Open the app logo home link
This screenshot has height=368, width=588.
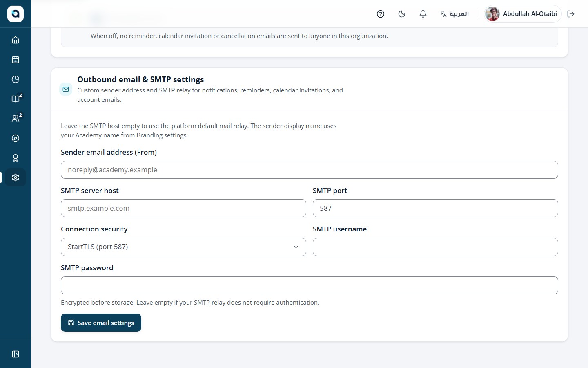[x=16, y=14]
